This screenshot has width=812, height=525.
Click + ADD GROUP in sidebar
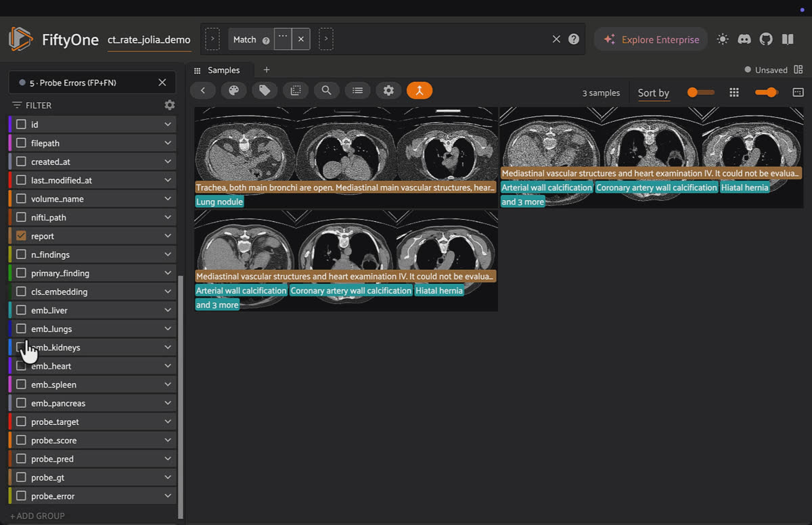point(37,516)
